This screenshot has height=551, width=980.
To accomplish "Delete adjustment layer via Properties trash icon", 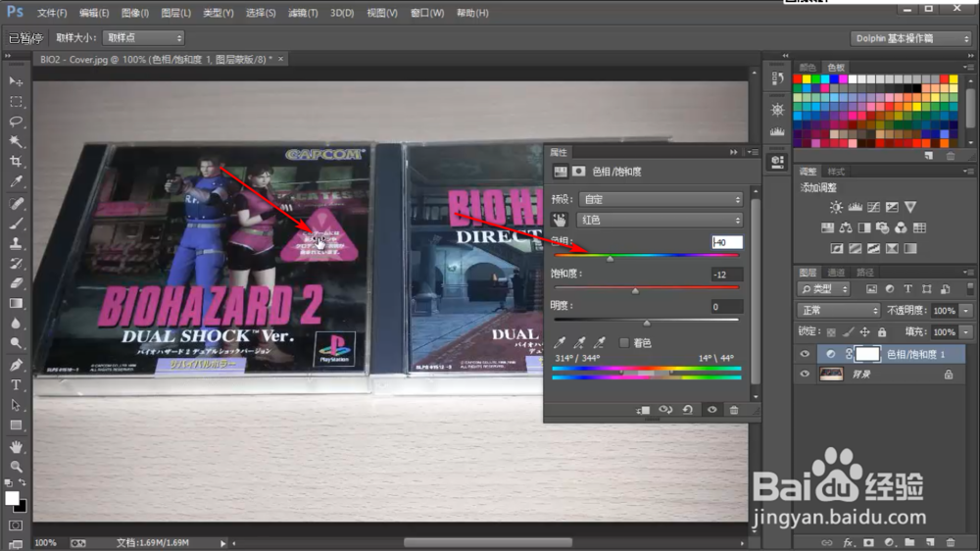I will 734,410.
